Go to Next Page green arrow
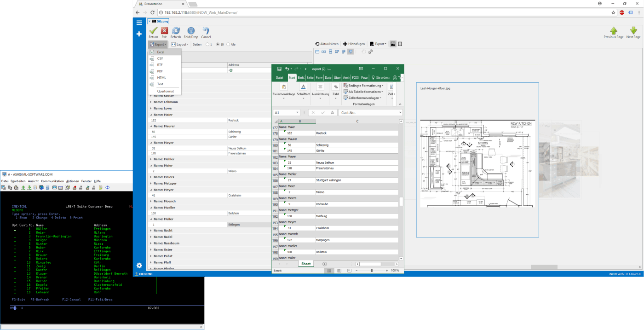Screen dimensions: 644x330 (633, 30)
